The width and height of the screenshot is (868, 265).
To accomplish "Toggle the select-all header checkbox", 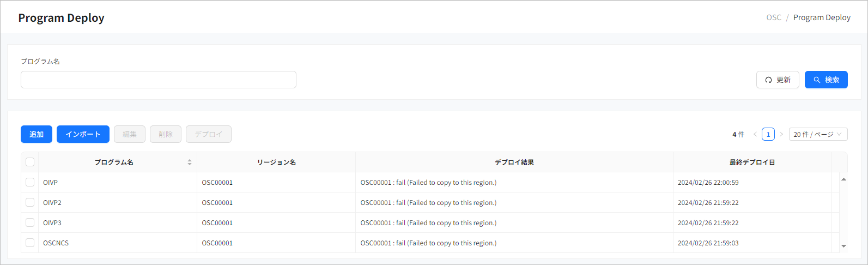I will click(30, 162).
